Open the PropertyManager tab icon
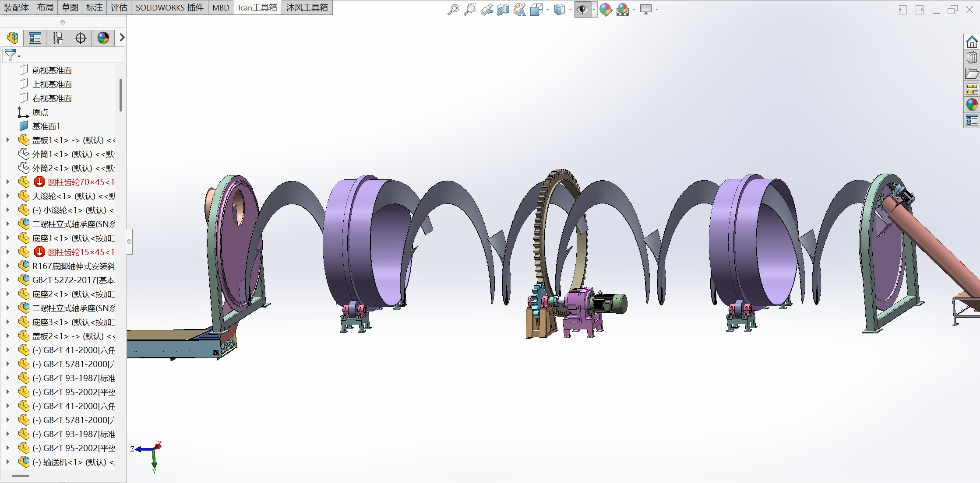This screenshot has height=483, width=980. pyautogui.click(x=35, y=38)
